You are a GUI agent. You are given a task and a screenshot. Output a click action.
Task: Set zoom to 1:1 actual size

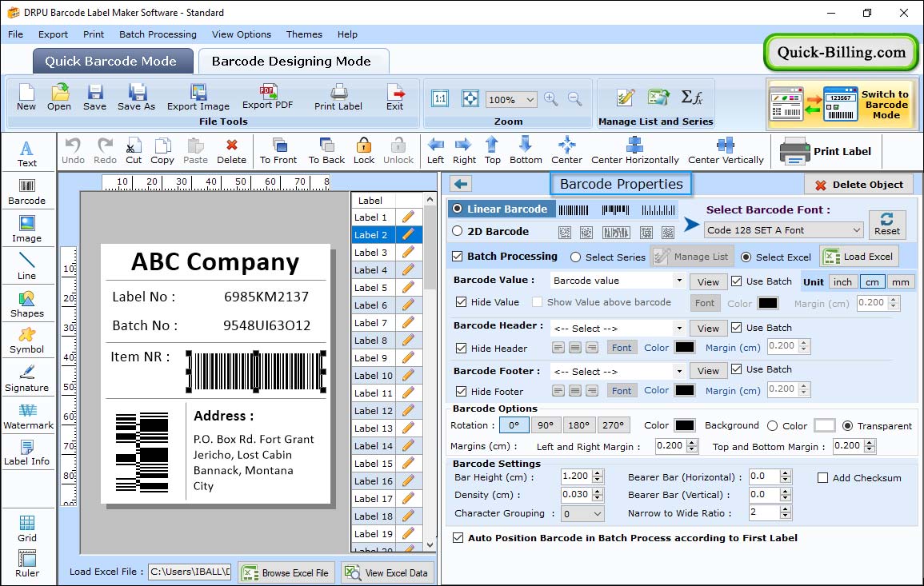(440, 99)
